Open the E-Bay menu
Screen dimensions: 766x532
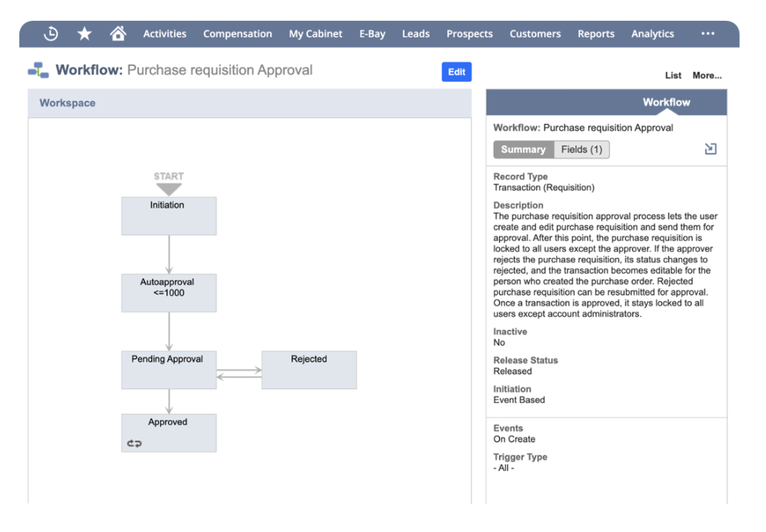click(373, 33)
